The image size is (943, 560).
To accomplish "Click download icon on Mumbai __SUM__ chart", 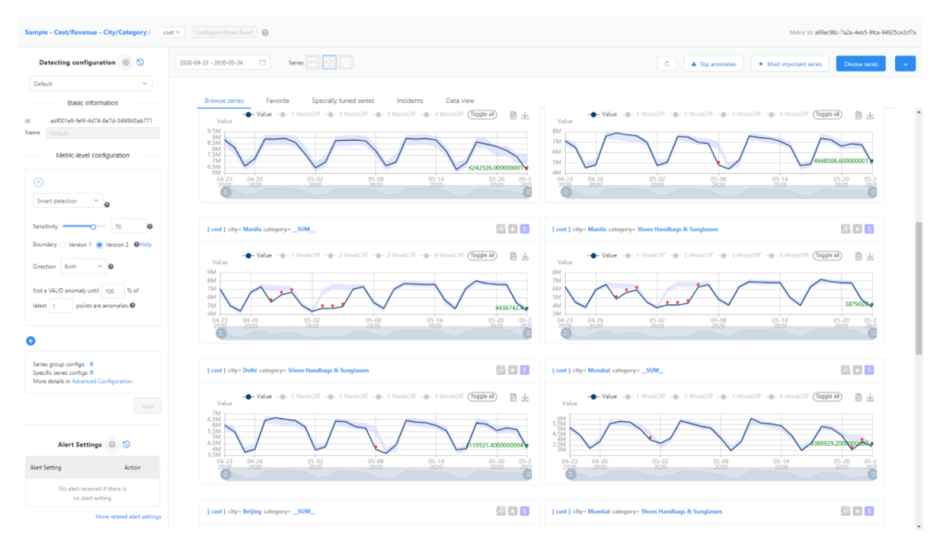I will [x=870, y=397].
